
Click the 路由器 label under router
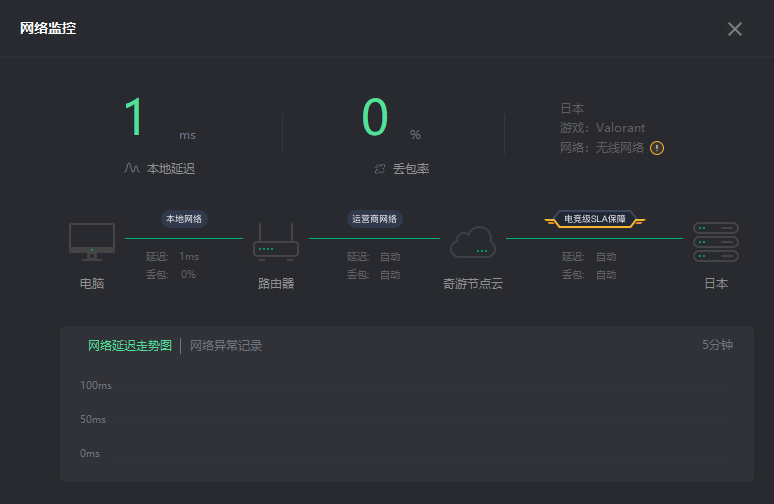(x=276, y=284)
